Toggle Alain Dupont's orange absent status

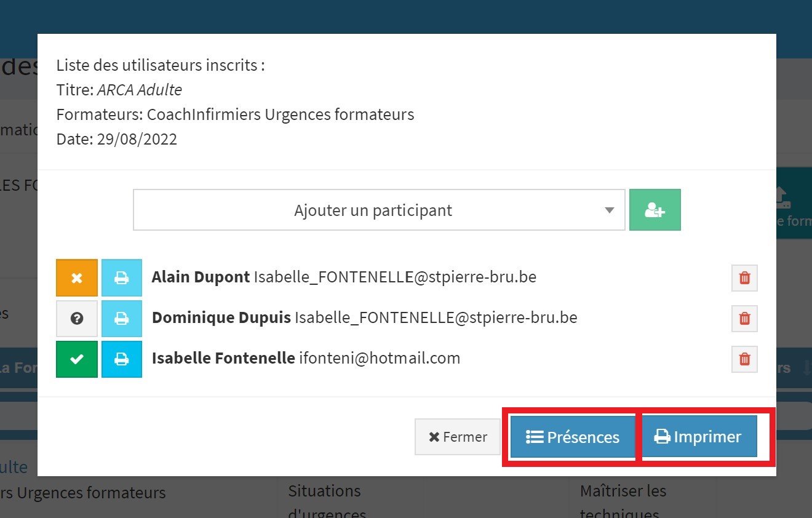(77, 278)
